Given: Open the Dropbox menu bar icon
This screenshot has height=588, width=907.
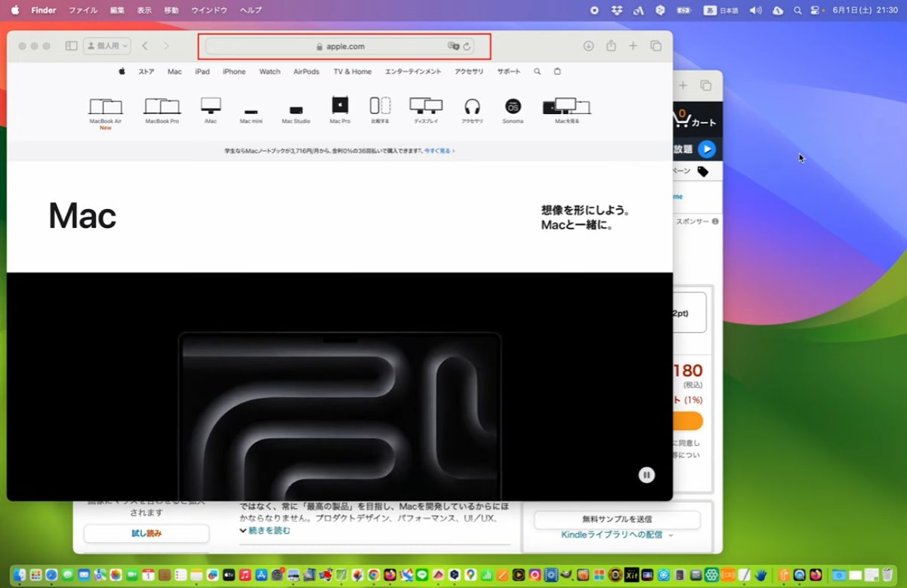Looking at the screenshot, I should pyautogui.click(x=616, y=10).
